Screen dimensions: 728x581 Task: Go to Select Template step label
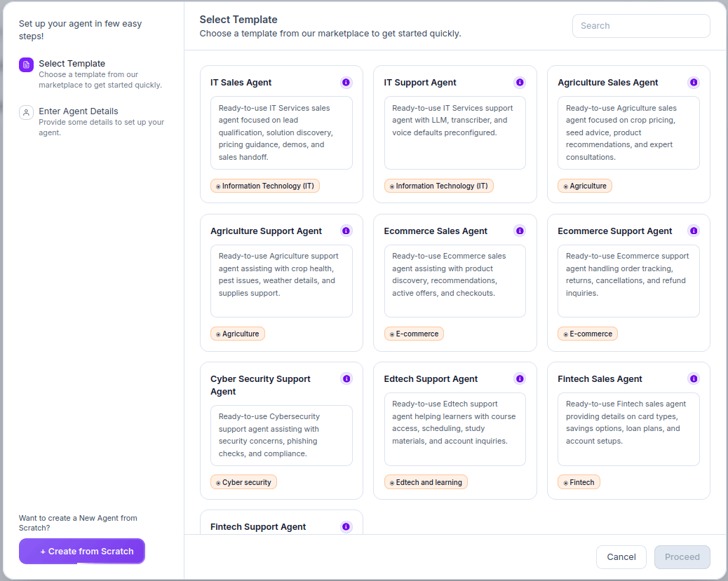[72, 64]
